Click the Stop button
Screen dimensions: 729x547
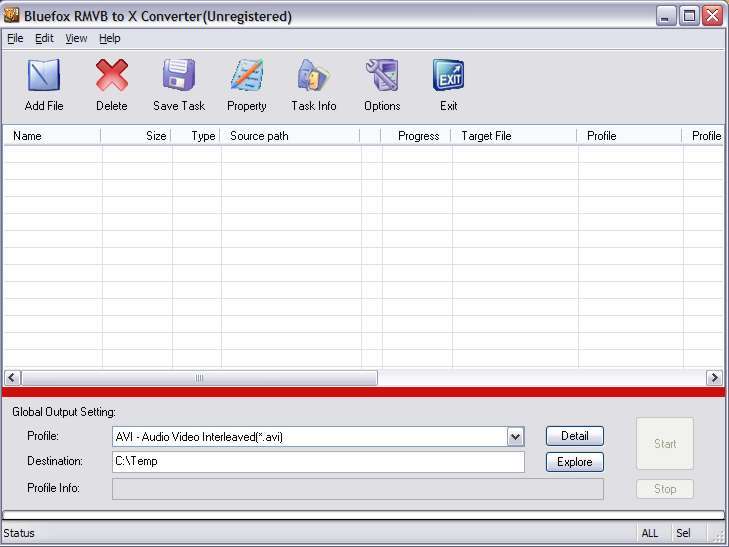coord(665,489)
